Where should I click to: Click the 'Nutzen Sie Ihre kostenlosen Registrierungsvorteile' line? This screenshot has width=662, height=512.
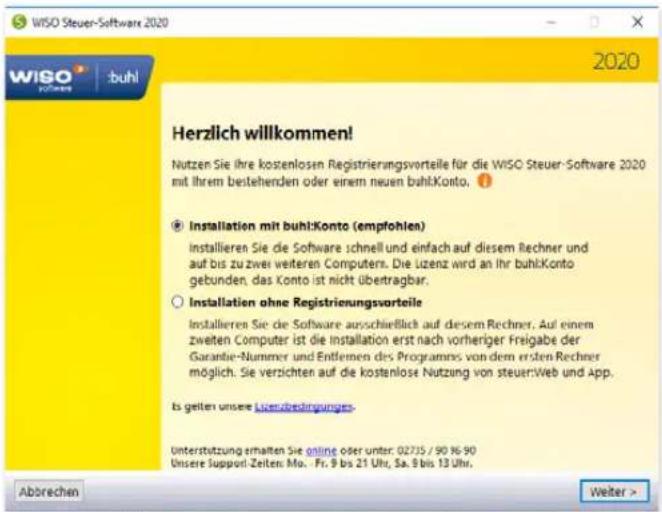pyautogui.click(x=408, y=164)
